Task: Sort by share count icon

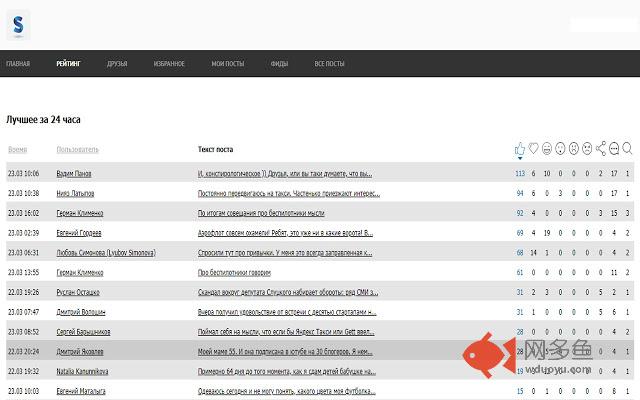Action: 600,149
